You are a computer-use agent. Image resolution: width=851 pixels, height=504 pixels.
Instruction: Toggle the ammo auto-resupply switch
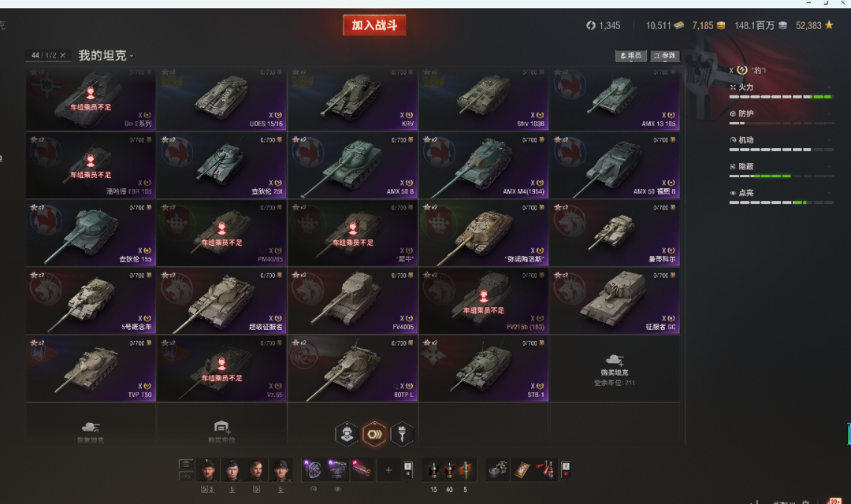407,469
